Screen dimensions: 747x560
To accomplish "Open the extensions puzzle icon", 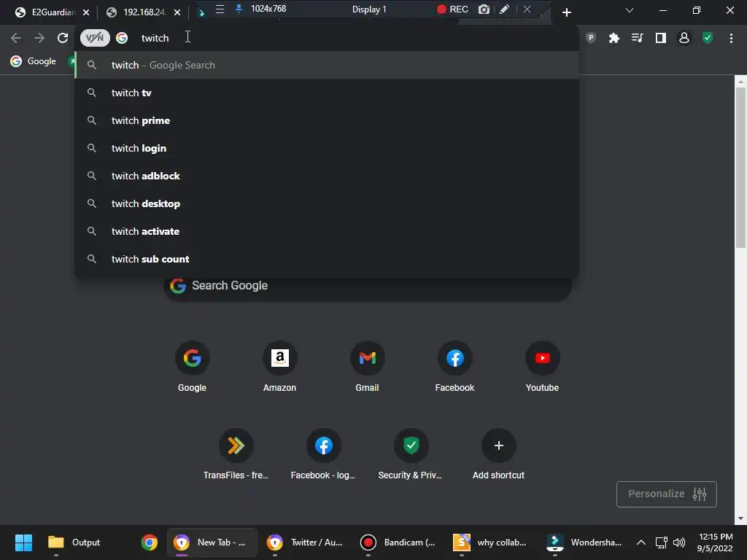I will 614,38.
